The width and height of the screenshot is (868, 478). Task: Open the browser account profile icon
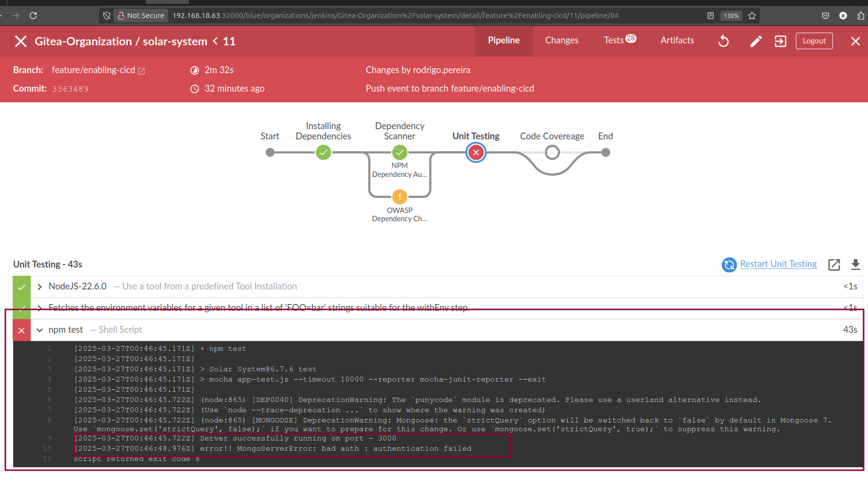click(x=843, y=16)
